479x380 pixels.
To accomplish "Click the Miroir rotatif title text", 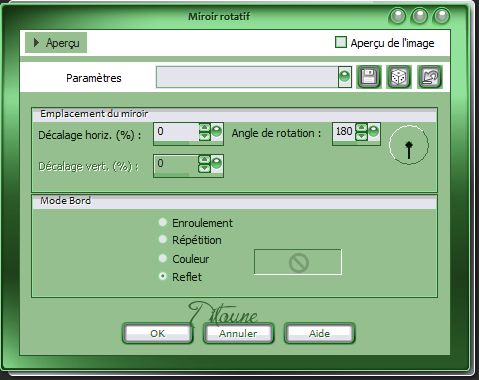I will coord(219,16).
